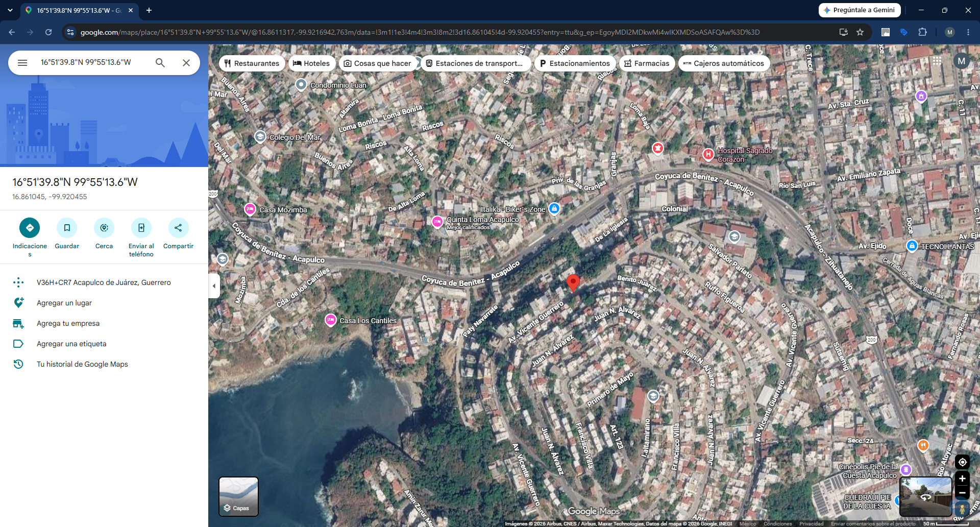Zoom in with the plus button
The height and width of the screenshot is (527, 980).
point(962,478)
